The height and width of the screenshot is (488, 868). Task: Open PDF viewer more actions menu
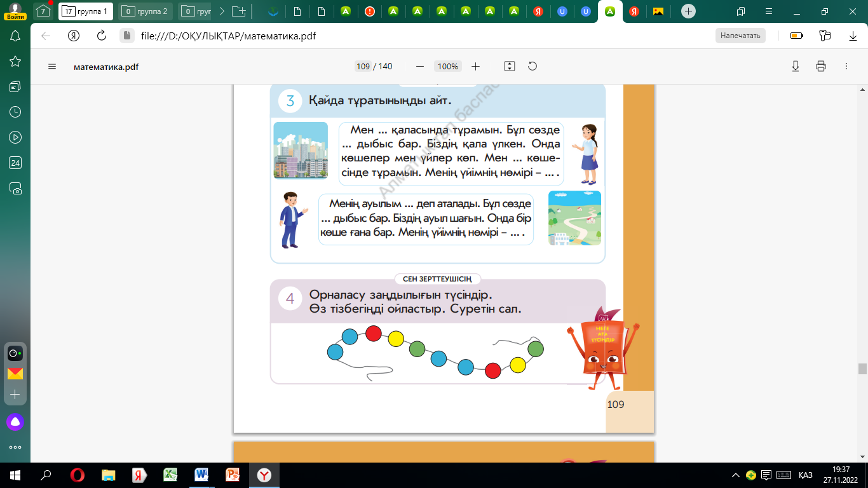pos(846,66)
